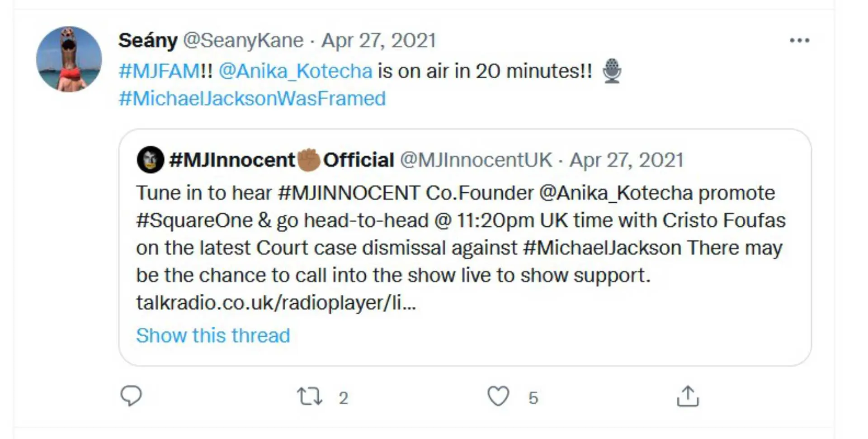Visit @Anika_Kotecha mention in main tweet
The image size is (868, 439).
(295, 71)
